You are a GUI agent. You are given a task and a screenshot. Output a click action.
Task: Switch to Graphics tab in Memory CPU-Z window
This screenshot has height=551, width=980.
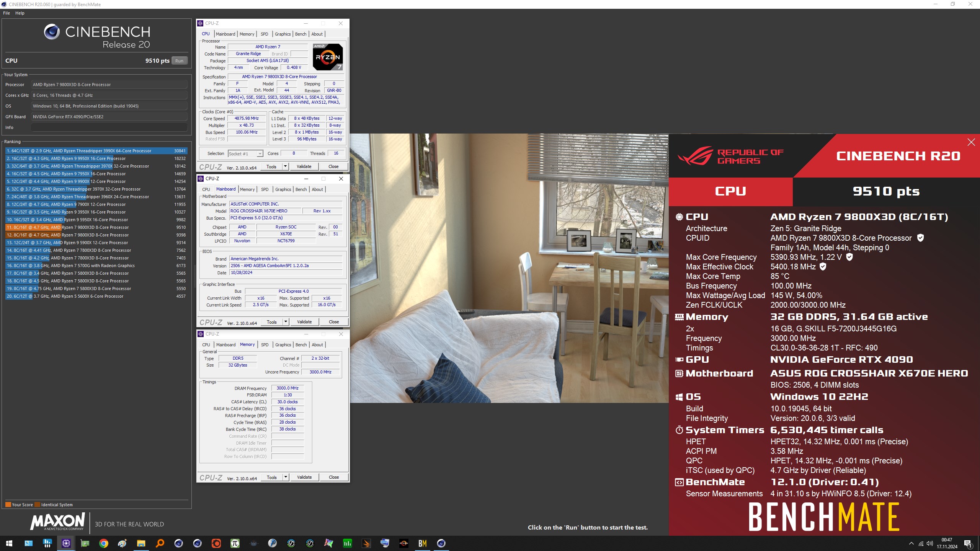[x=283, y=345]
